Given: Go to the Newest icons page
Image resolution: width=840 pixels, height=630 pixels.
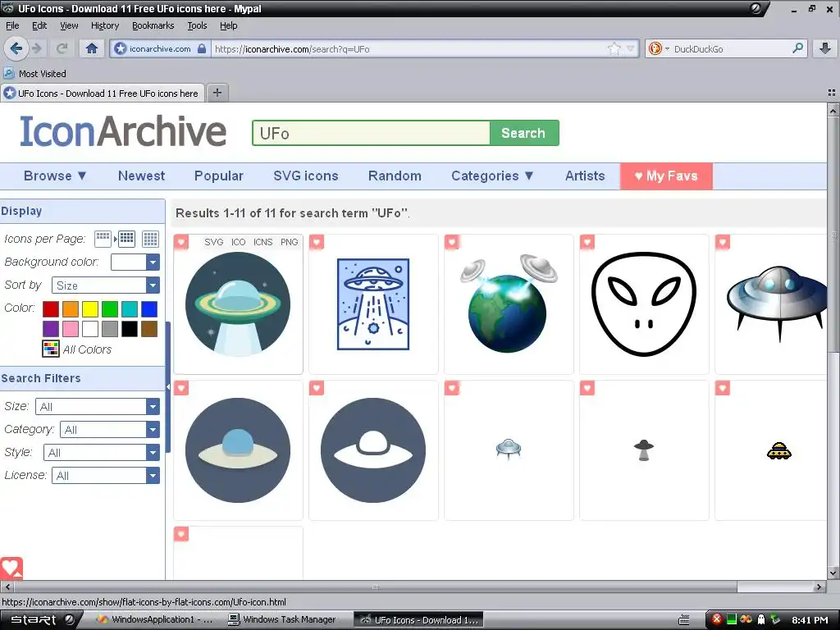Looking at the screenshot, I should 141,176.
